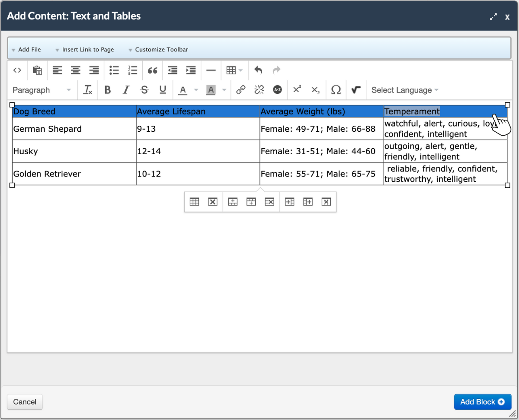Viewport: 519px width, 420px height.
Task: Open the Add File menu
Action: coord(26,50)
